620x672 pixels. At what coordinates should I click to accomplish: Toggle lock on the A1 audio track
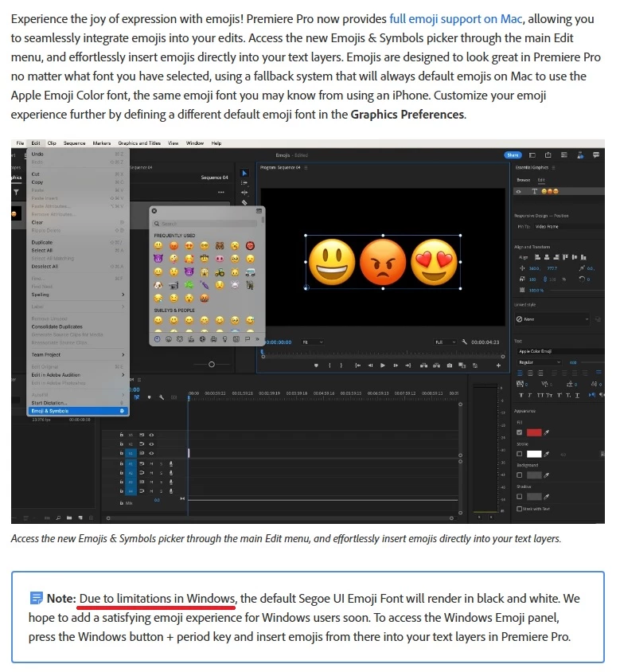(x=122, y=463)
